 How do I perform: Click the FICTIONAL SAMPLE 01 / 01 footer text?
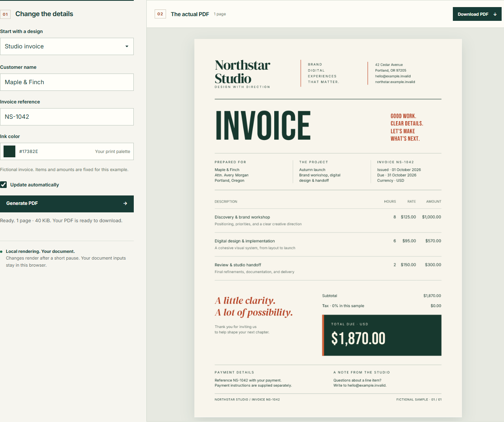click(x=419, y=400)
